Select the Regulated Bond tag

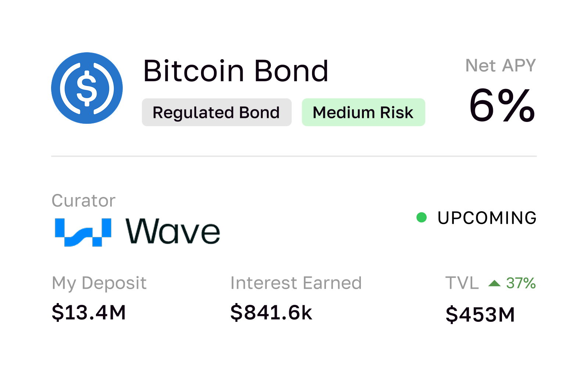coord(216,112)
